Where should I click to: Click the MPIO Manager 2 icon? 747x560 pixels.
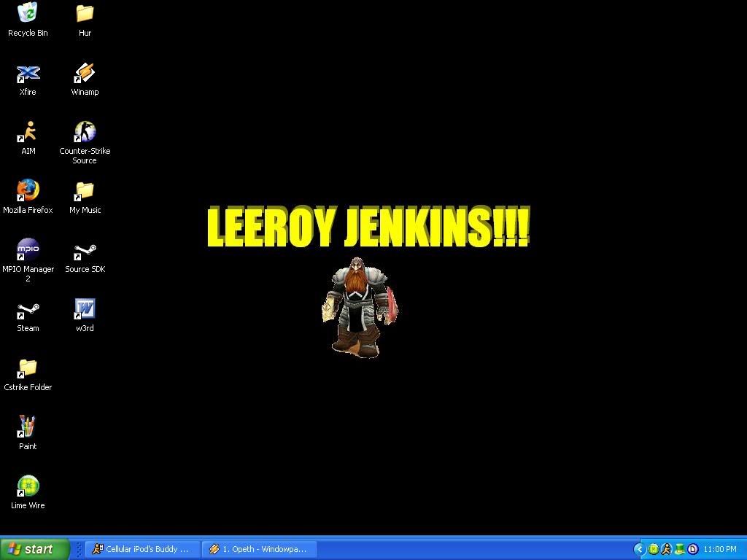28,251
